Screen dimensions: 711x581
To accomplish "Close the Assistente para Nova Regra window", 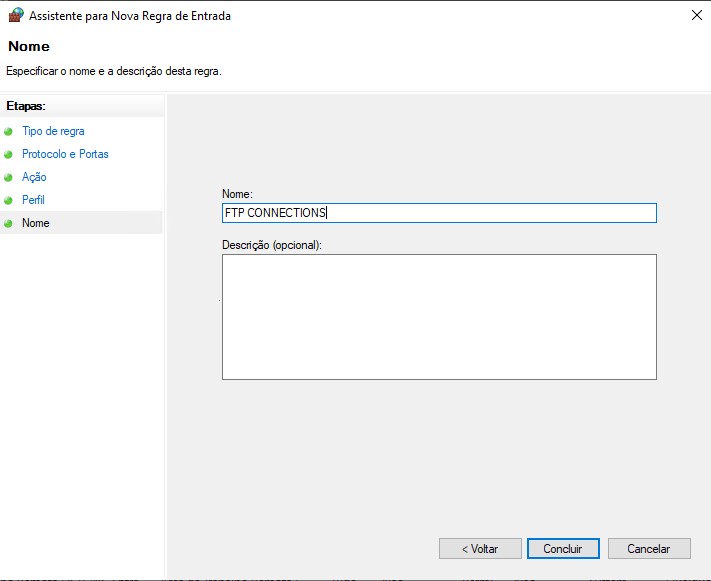I will coord(695,15).
